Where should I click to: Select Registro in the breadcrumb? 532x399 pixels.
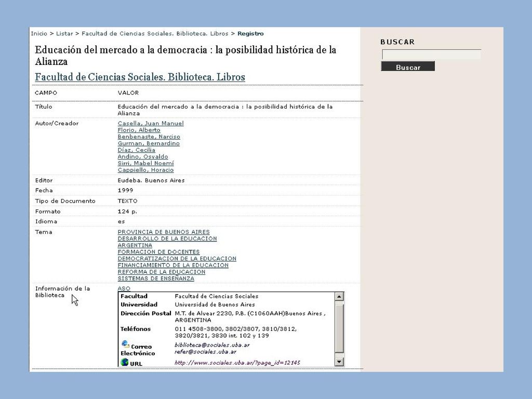tap(250, 34)
